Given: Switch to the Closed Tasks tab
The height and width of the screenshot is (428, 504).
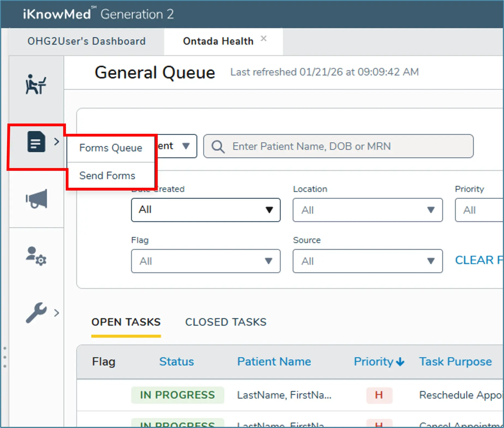Looking at the screenshot, I should tap(225, 322).
